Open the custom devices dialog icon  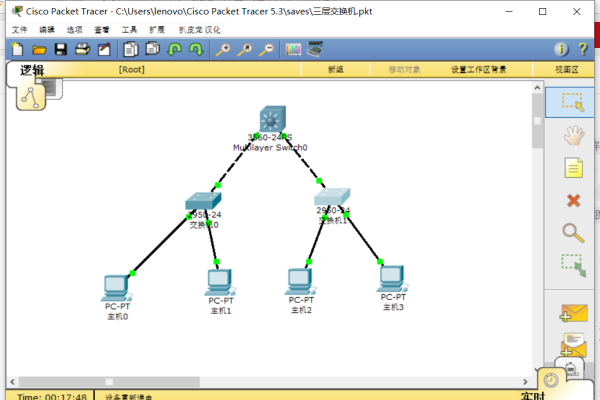[x=315, y=49]
